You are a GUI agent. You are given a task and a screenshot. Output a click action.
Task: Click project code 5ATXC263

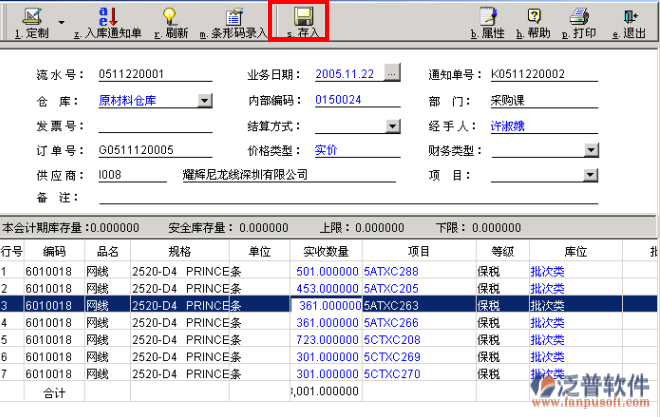[x=391, y=305]
